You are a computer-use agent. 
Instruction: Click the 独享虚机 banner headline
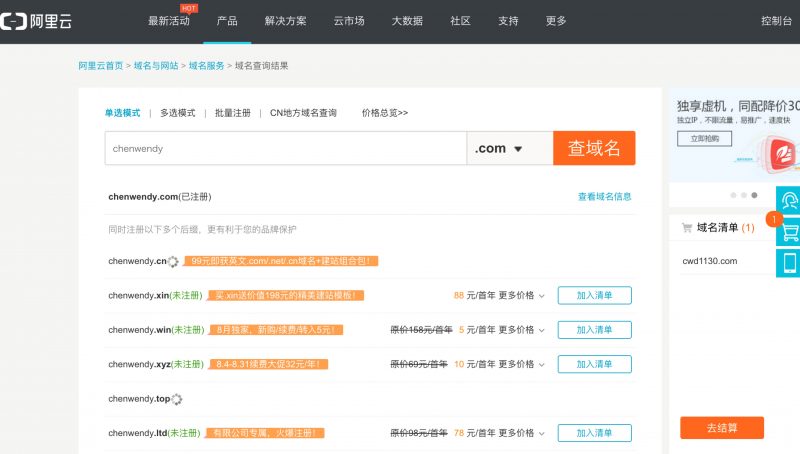739,106
